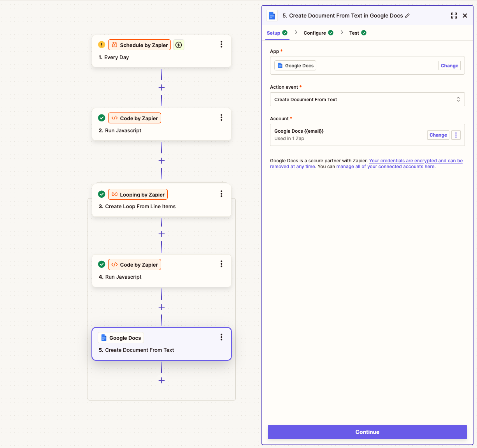
Task: Select the '2. Run Javascript' step label
Action: pos(120,130)
